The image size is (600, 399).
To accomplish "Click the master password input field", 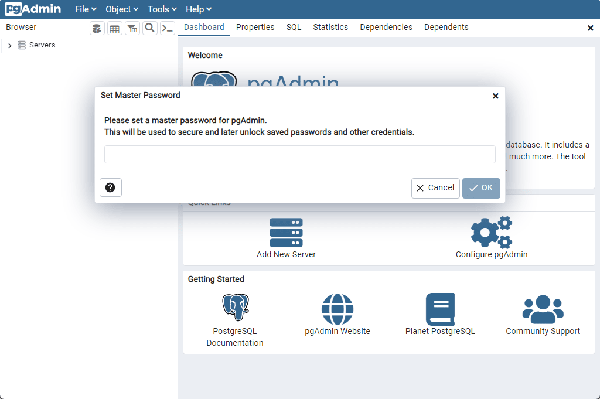I will tap(300, 154).
